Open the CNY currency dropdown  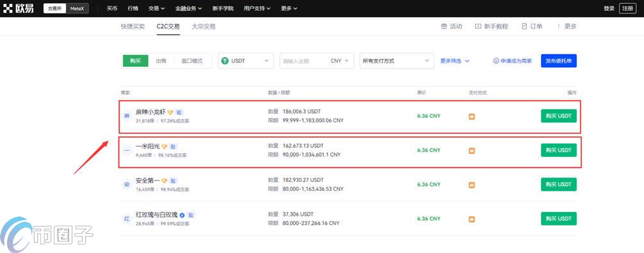(x=340, y=61)
